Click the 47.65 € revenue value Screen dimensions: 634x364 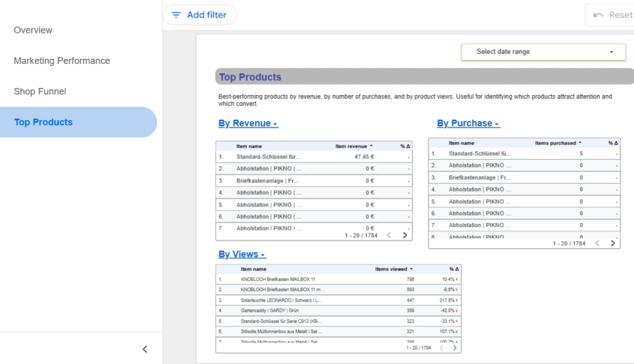(x=364, y=156)
